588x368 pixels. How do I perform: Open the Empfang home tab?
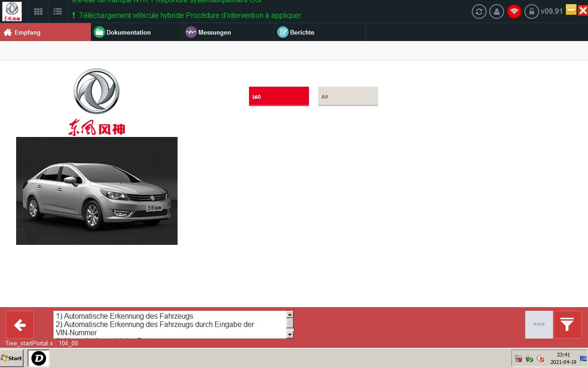coord(45,32)
